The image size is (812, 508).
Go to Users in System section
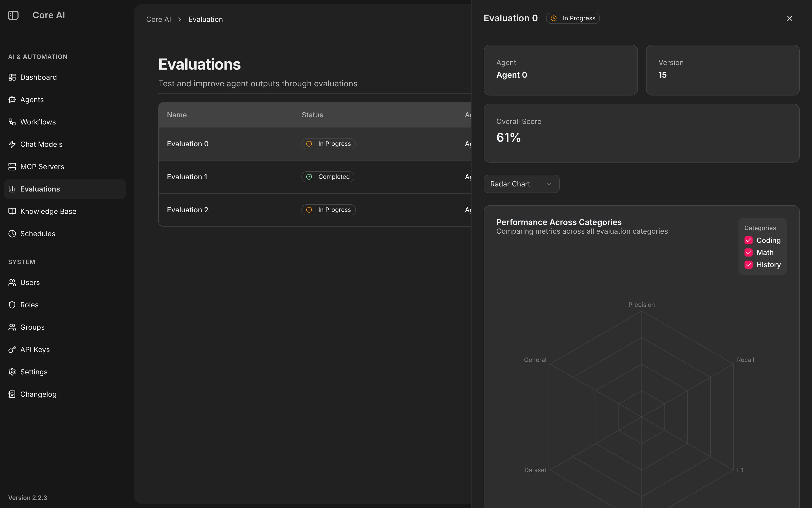point(65,282)
